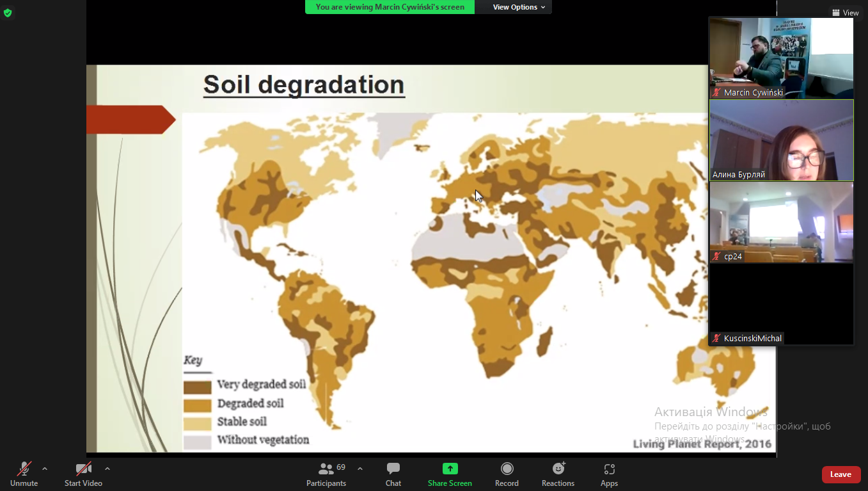Open the View Options dropdown
This screenshot has width=868, height=491.
519,7
